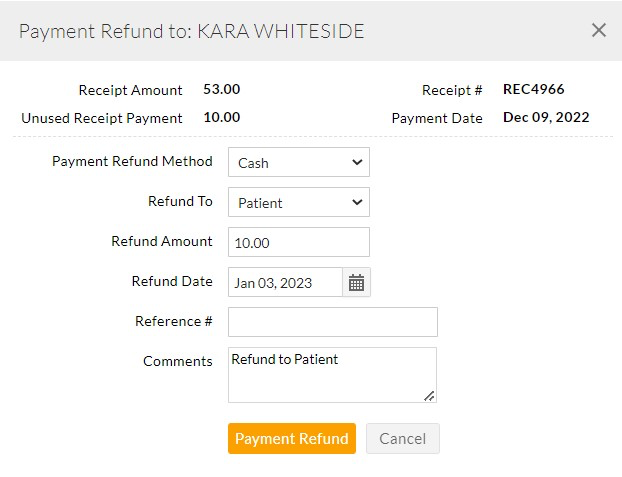Click the Comments label

point(178,361)
